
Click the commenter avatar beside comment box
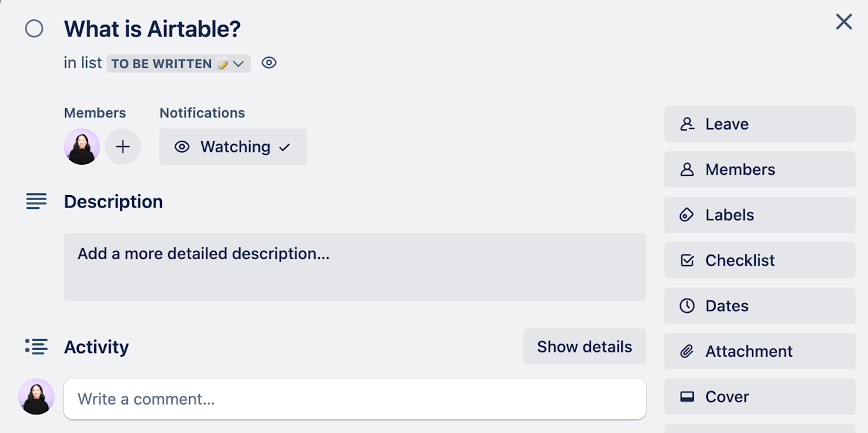tap(37, 396)
